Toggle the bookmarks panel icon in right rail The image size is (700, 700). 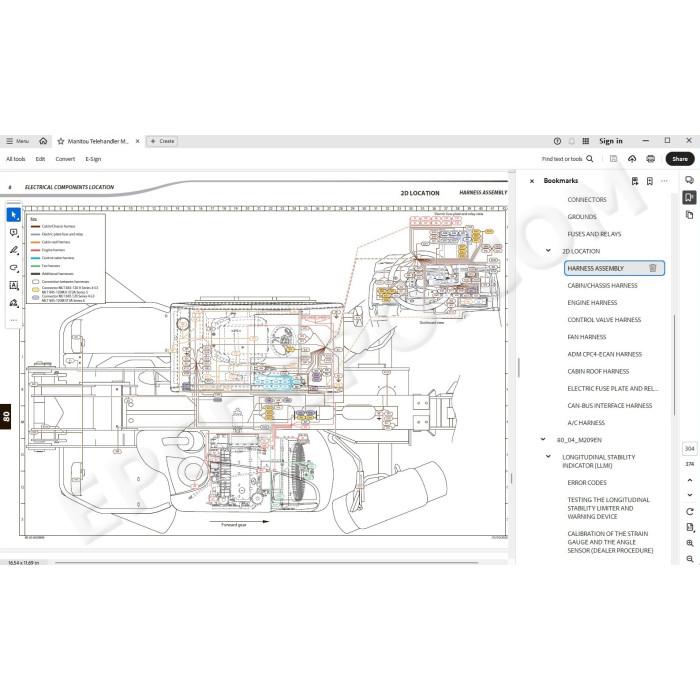(x=690, y=197)
